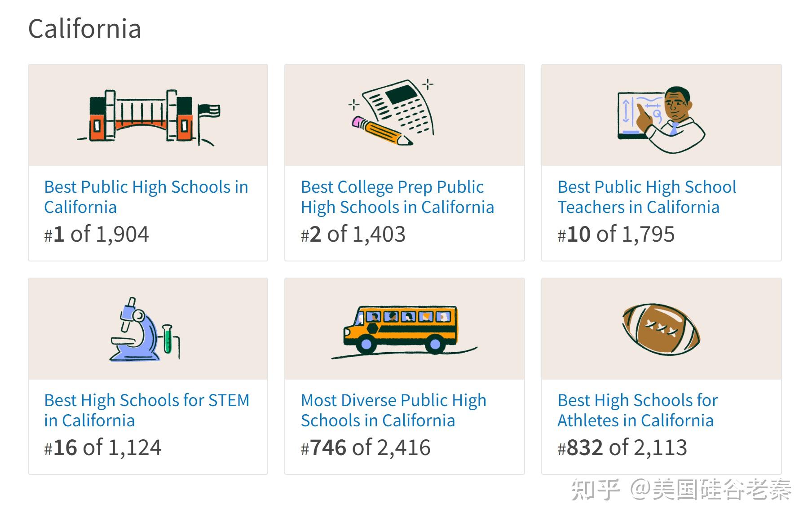
Task: Click the brown football icon
Action: coord(661,329)
